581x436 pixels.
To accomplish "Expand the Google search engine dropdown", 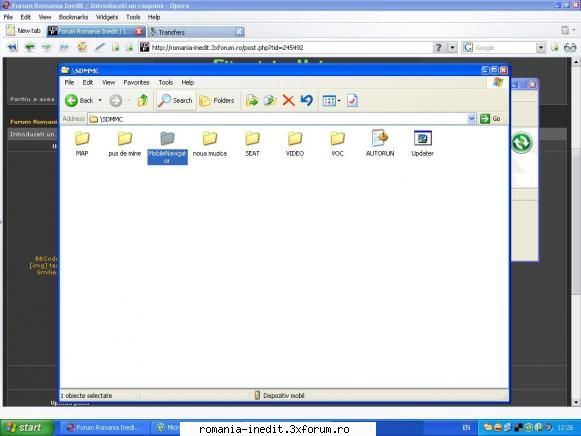I will pyautogui.click(x=541, y=47).
